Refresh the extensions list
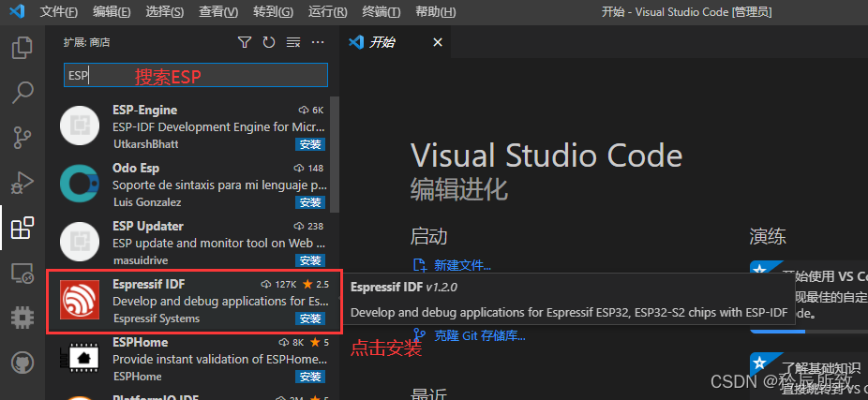 click(x=269, y=42)
